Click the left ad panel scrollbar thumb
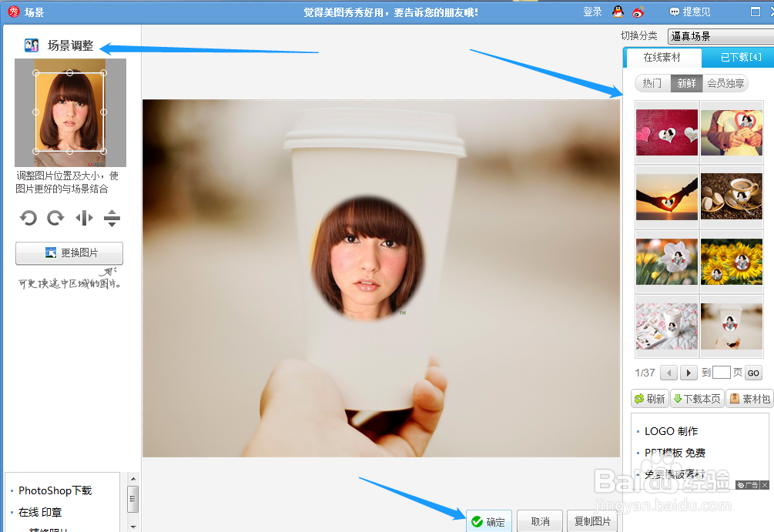774x532 pixels. 132,499
